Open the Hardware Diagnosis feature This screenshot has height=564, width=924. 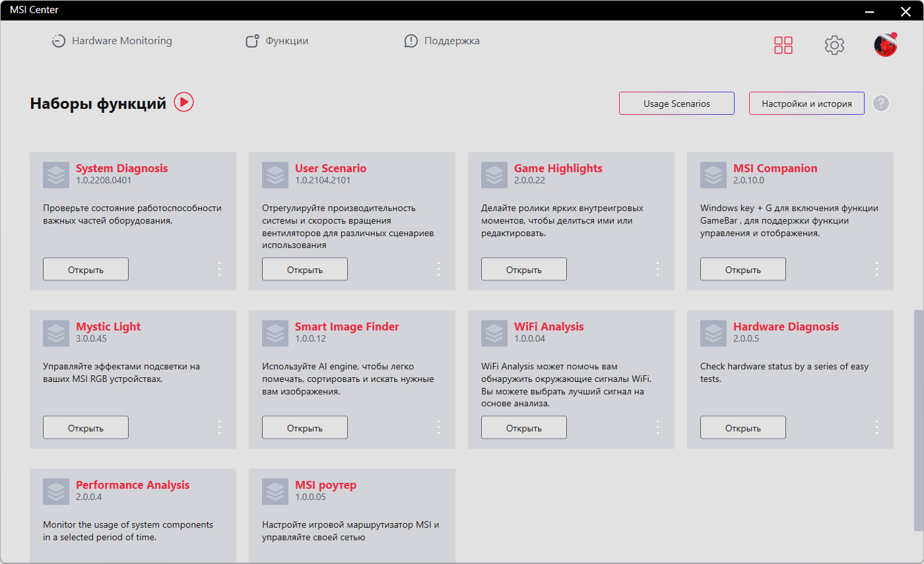coord(743,427)
